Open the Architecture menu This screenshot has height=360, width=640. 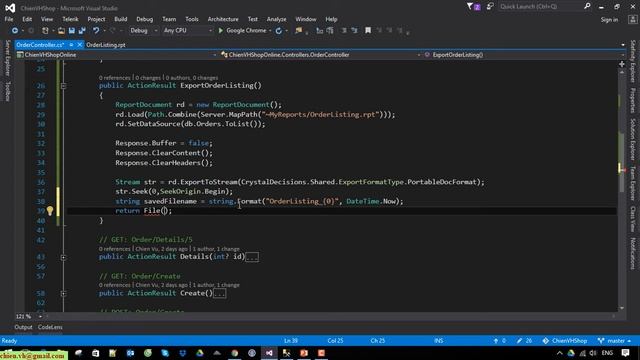[223, 19]
